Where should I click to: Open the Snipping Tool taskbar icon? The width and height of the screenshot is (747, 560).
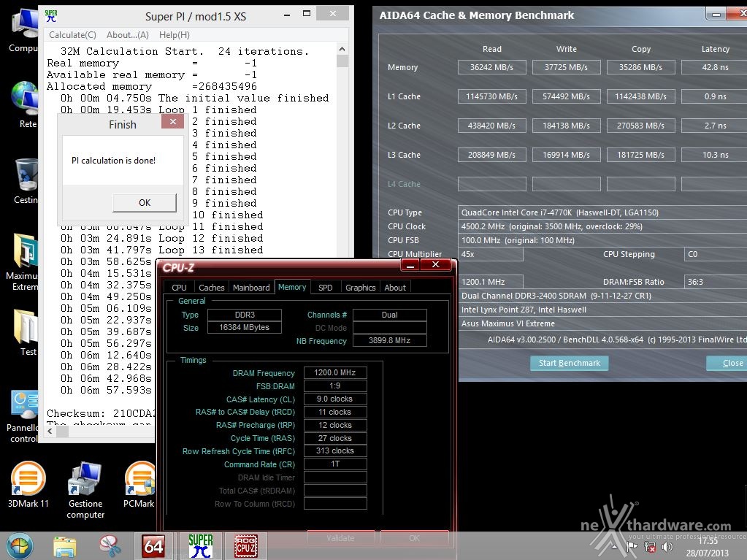click(110, 545)
